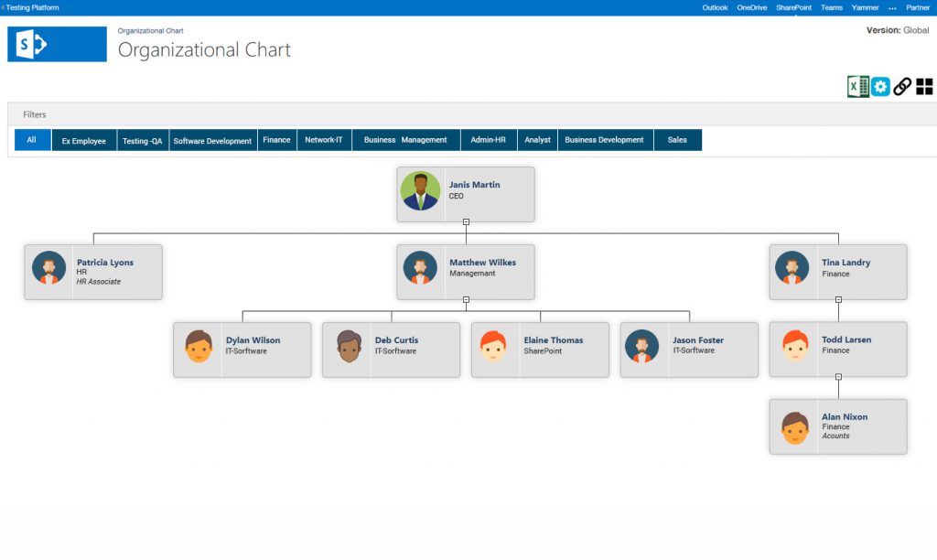Open the ellipsis menu in the top bar
The image size is (937, 560).
tap(891, 7)
